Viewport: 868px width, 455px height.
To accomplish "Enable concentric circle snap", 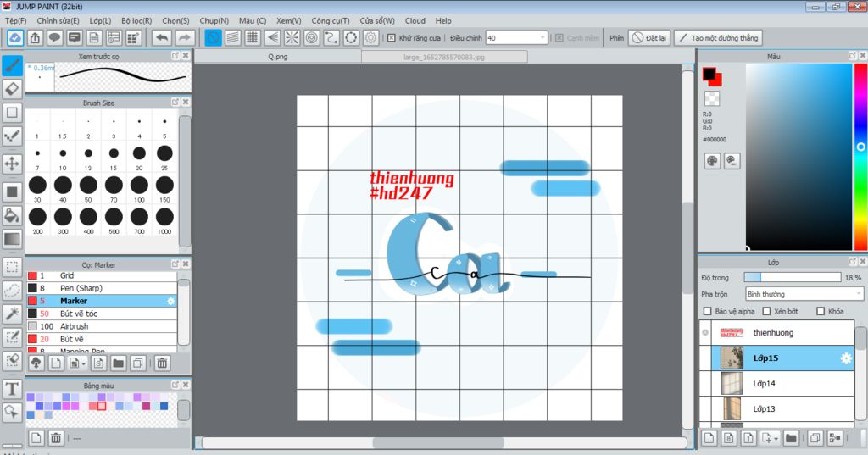I will click(x=312, y=37).
